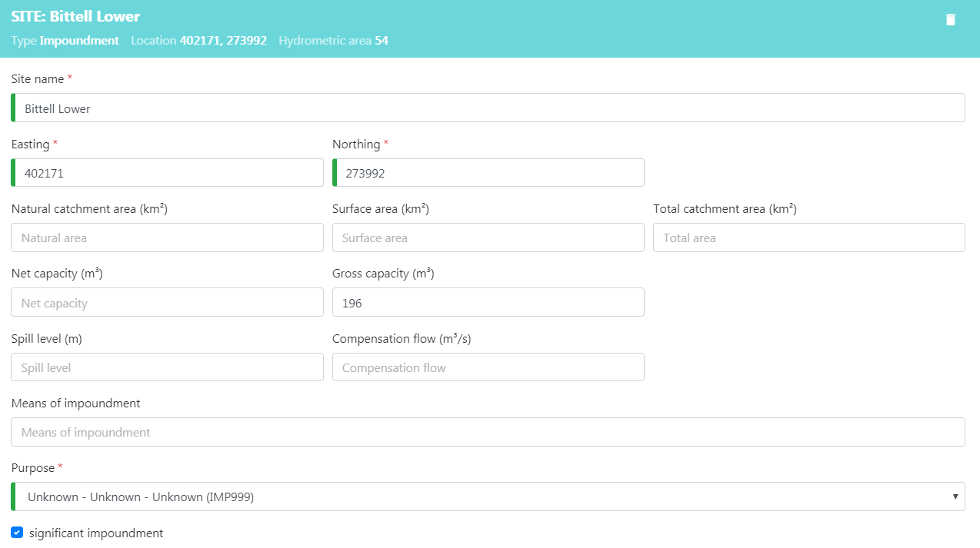Click the 'Purpose' field label
Viewport: 980px width, 548px height.
[33, 468]
